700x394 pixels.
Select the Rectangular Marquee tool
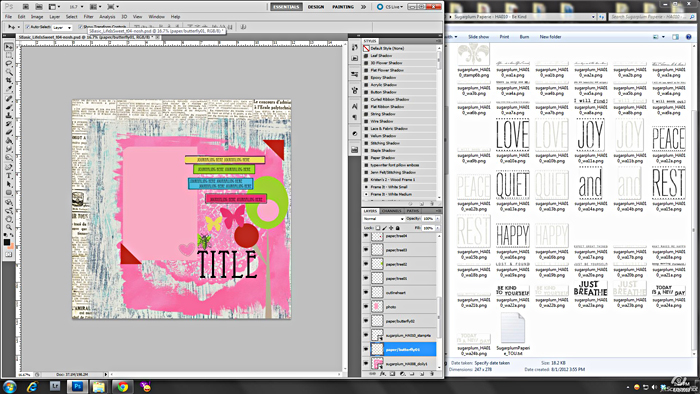click(x=8, y=55)
